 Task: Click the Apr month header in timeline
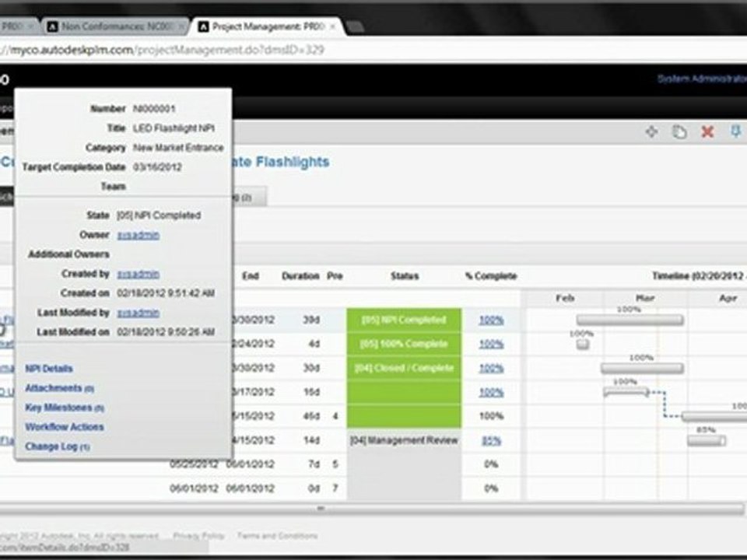(728, 298)
